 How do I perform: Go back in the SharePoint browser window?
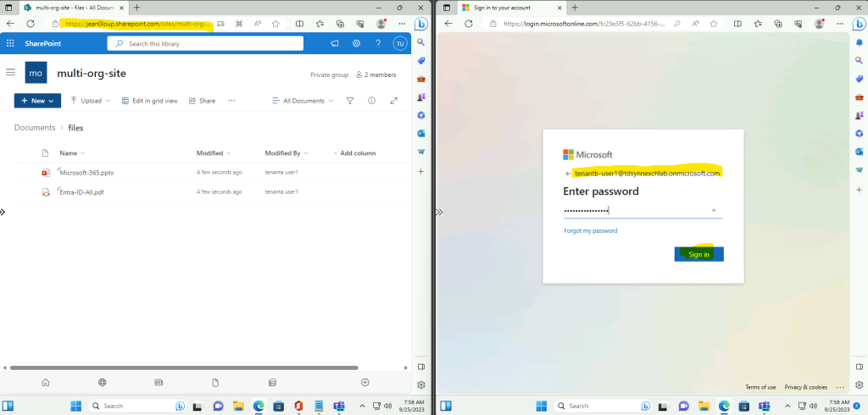coord(10,24)
